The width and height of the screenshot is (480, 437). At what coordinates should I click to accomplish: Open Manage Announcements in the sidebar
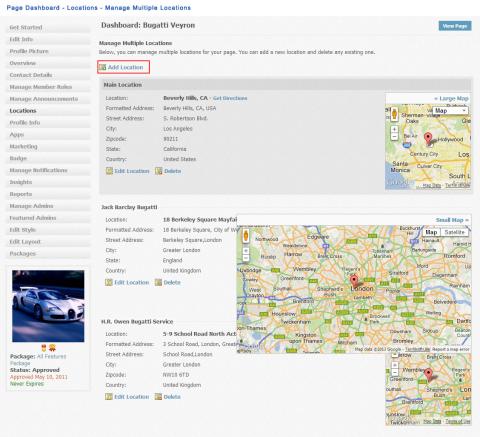click(48, 99)
